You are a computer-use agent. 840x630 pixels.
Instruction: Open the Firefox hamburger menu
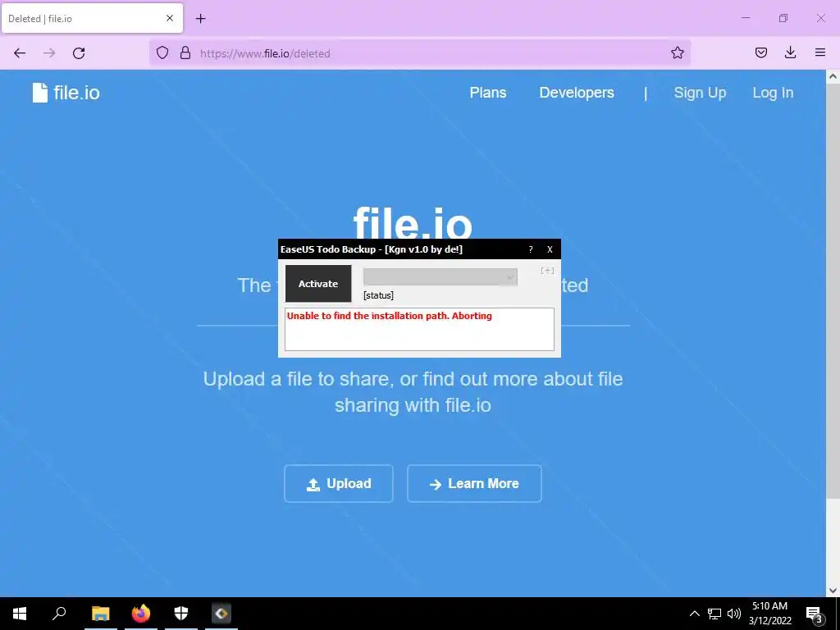[x=819, y=52]
